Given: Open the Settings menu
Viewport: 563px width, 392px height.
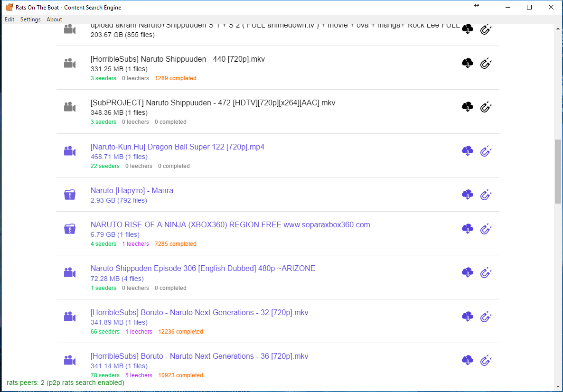Looking at the screenshot, I should (30, 19).
